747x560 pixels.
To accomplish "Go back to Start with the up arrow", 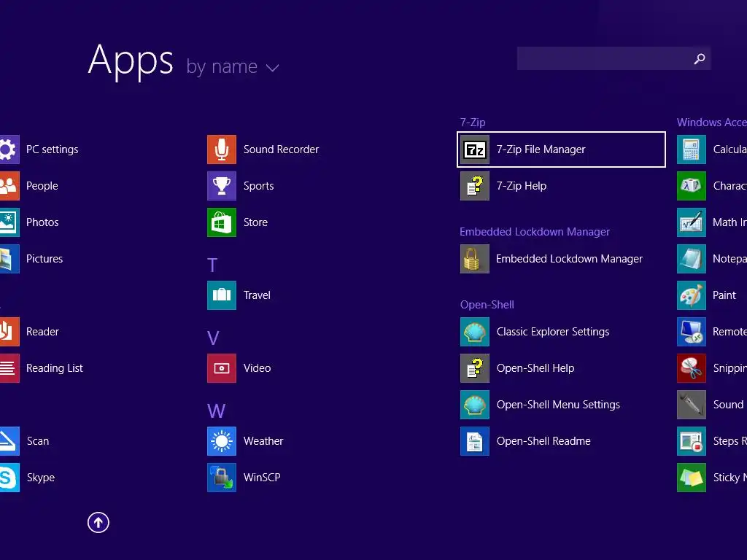I will click(98, 522).
